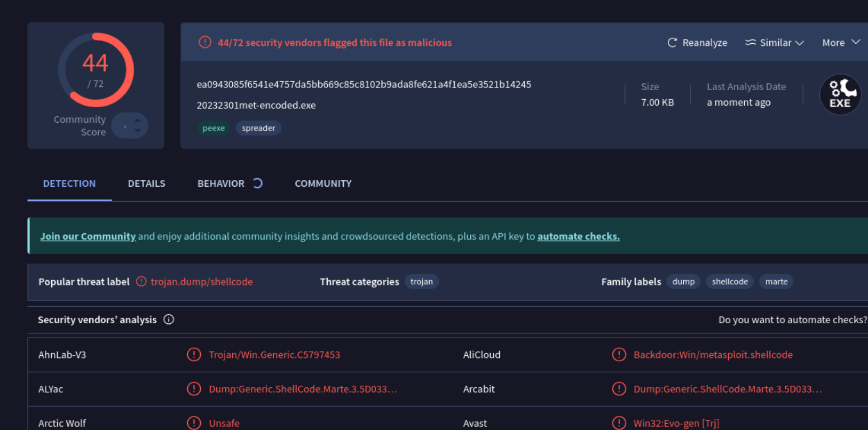Expand the Similar dropdown
The width and height of the screenshot is (868, 430).
click(799, 43)
